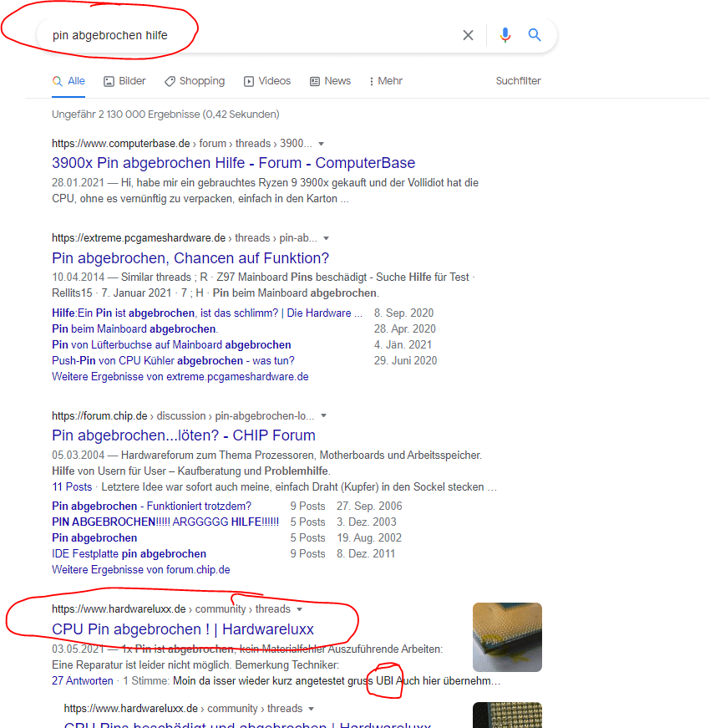Open 'Pin beim Mainboard abgebrochen' sublink
710x728 pixels.
coord(134,328)
